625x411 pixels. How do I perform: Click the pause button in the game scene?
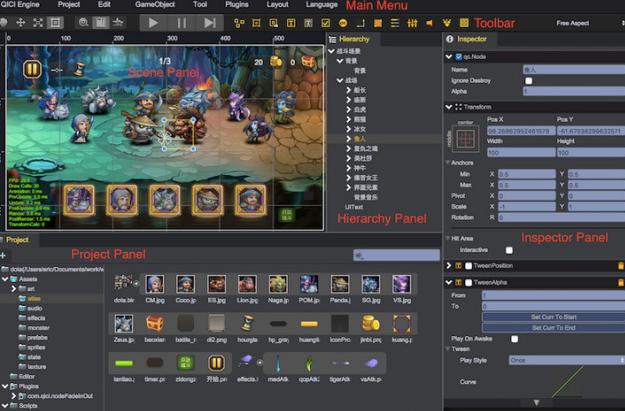pyautogui.click(x=32, y=69)
